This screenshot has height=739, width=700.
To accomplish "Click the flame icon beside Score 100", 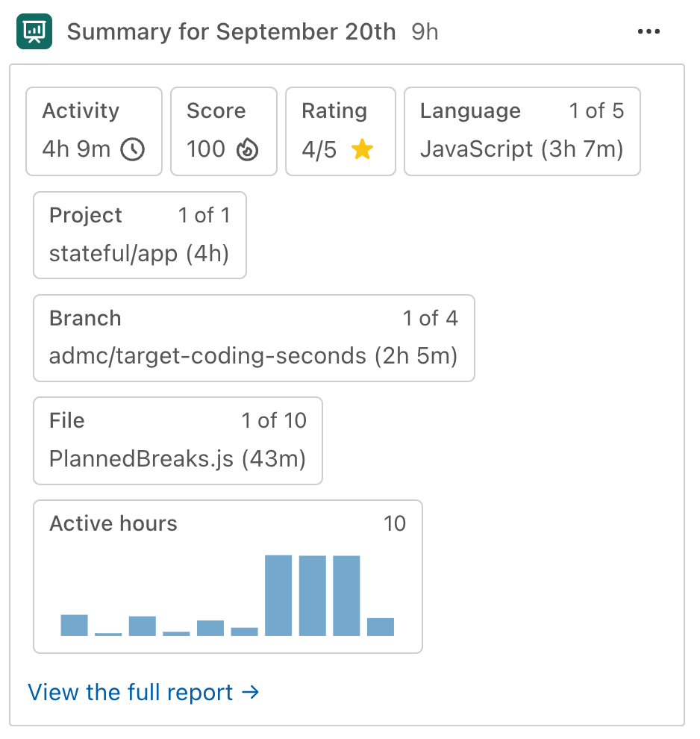I will point(247,150).
